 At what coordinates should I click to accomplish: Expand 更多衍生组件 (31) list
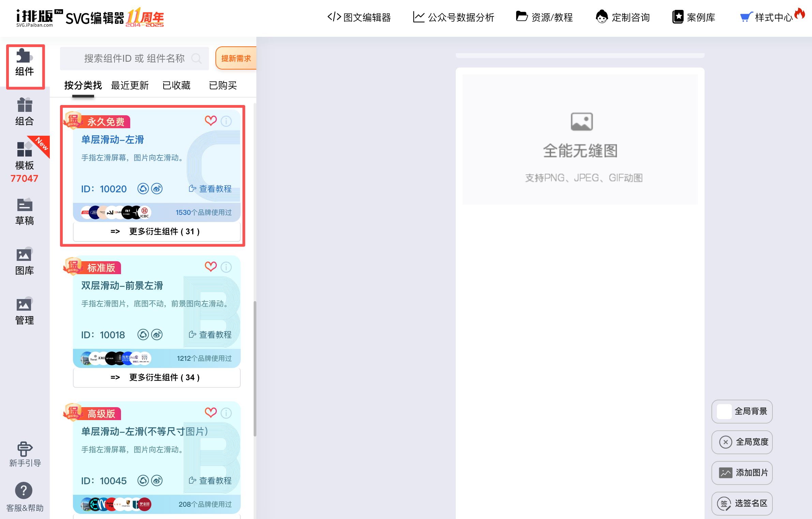[156, 232]
